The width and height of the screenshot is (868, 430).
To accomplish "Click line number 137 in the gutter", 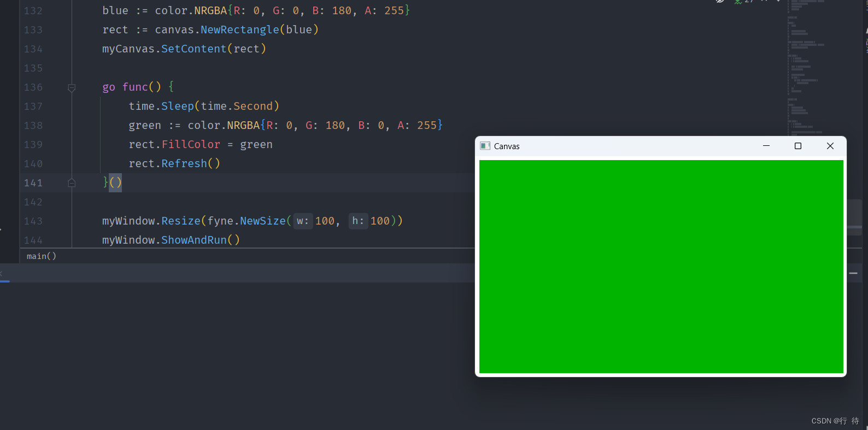I will [33, 107].
